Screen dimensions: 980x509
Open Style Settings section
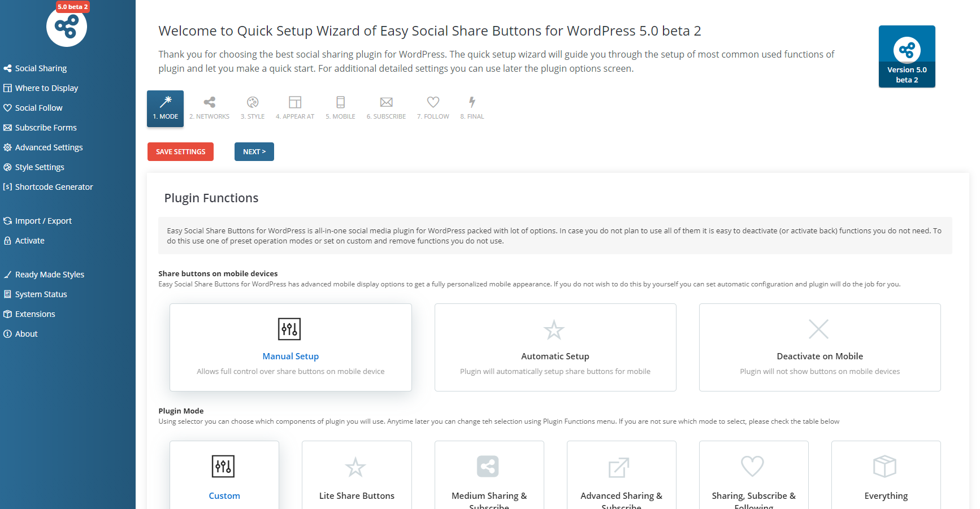(40, 167)
